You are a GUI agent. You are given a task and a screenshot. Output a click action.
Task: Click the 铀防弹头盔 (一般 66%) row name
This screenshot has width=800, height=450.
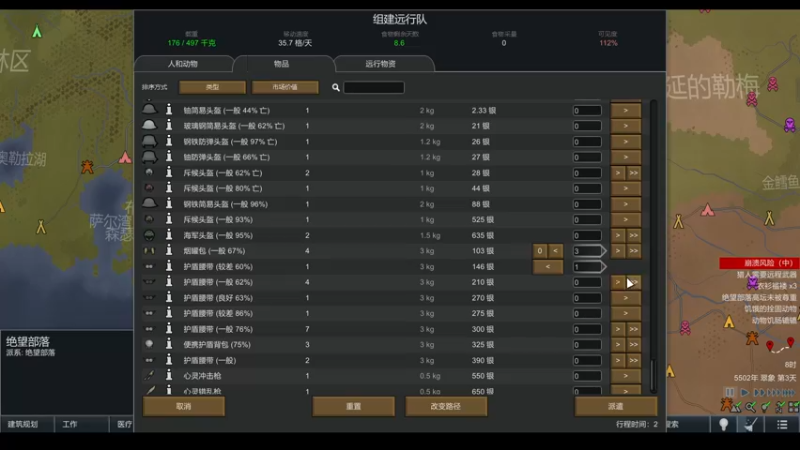[227, 157]
